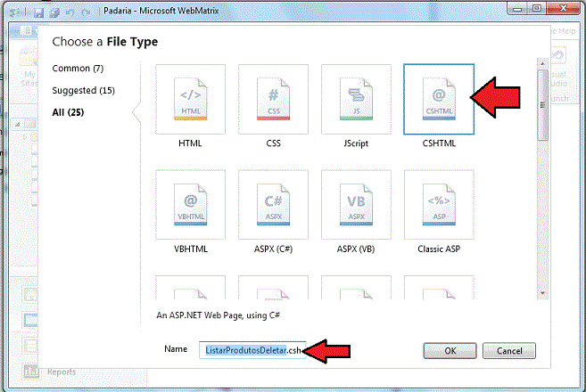Image resolution: width=586 pixels, height=392 pixels.
Task: Click the scrollbar up arrow
Action: [x=542, y=64]
